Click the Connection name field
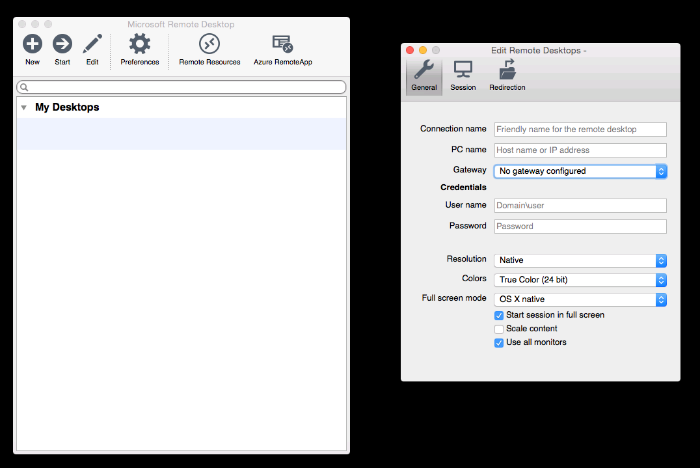 coord(580,129)
